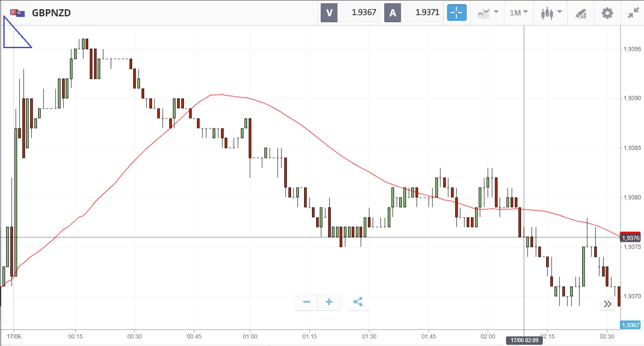Click the blue 1,9367 current price tag
Image resolution: width=644 pixels, height=346 pixels.
click(x=630, y=325)
